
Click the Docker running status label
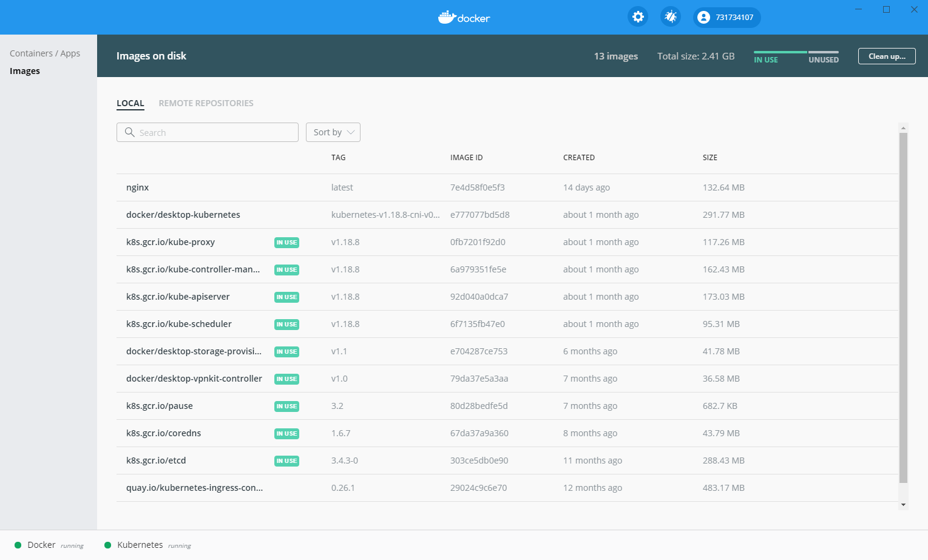pos(56,545)
